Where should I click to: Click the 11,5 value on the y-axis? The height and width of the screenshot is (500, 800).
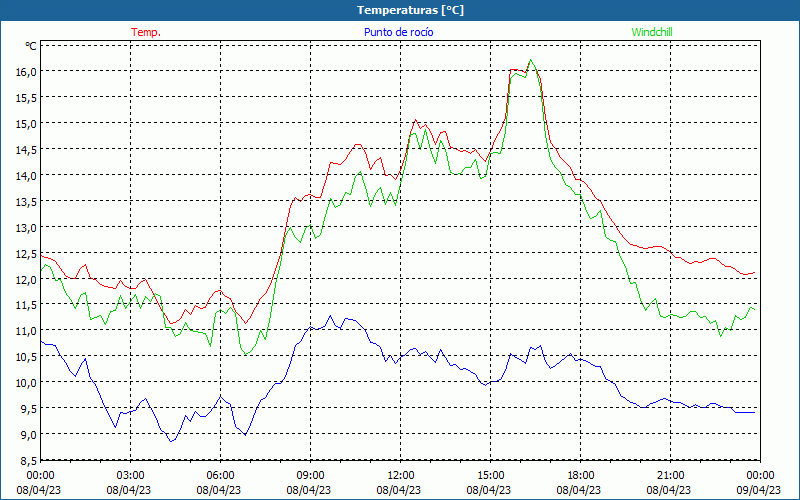[26, 305]
